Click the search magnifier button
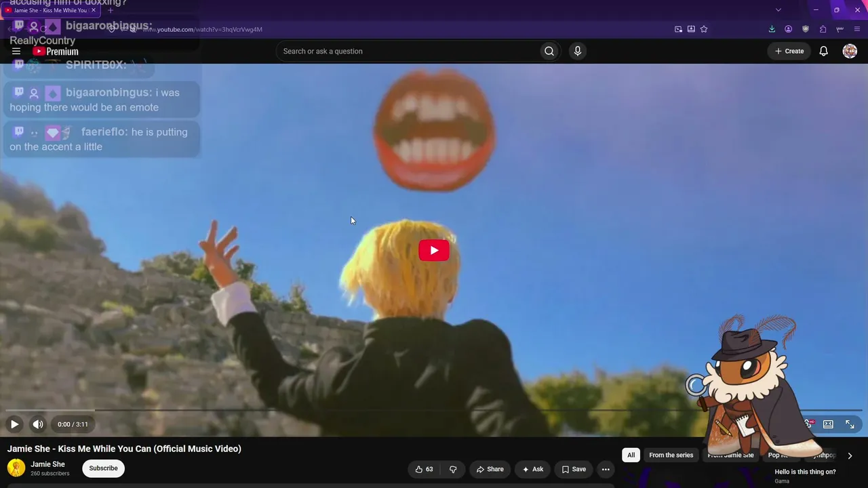This screenshot has height=488, width=868. 549,52
